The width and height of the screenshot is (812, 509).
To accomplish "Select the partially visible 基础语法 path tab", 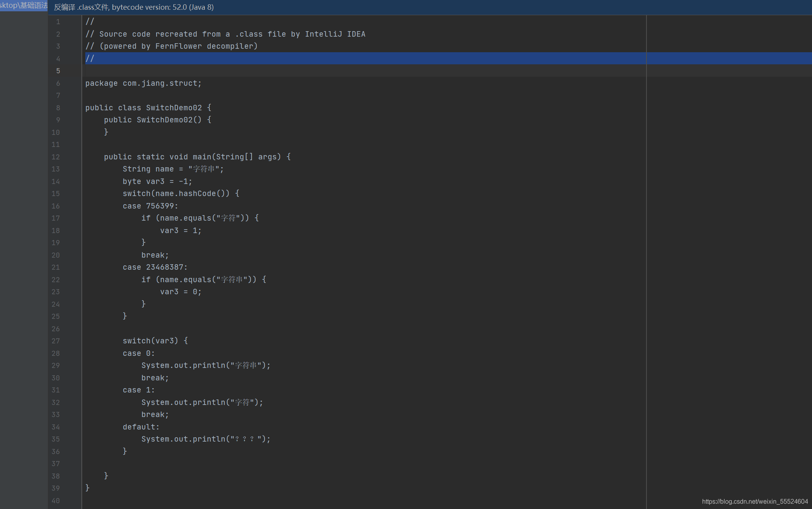I will click(x=24, y=5).
